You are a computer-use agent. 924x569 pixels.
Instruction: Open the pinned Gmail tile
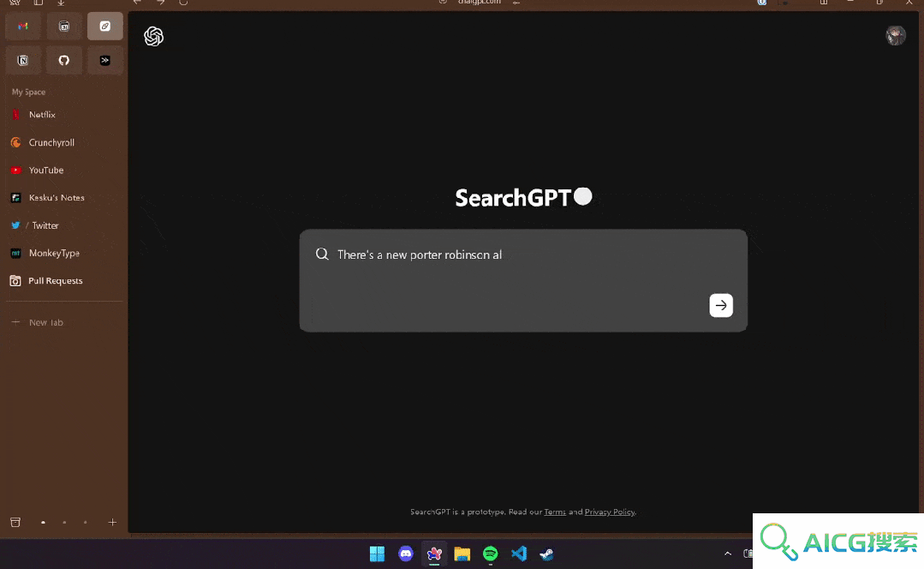23,26
